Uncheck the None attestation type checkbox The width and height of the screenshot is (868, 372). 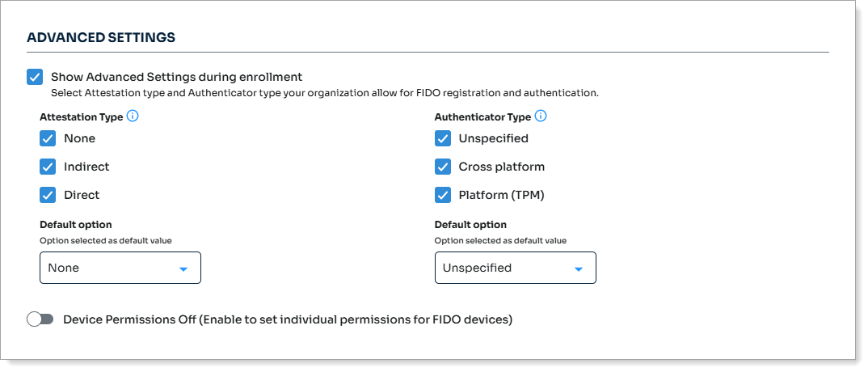coord(48,138)
